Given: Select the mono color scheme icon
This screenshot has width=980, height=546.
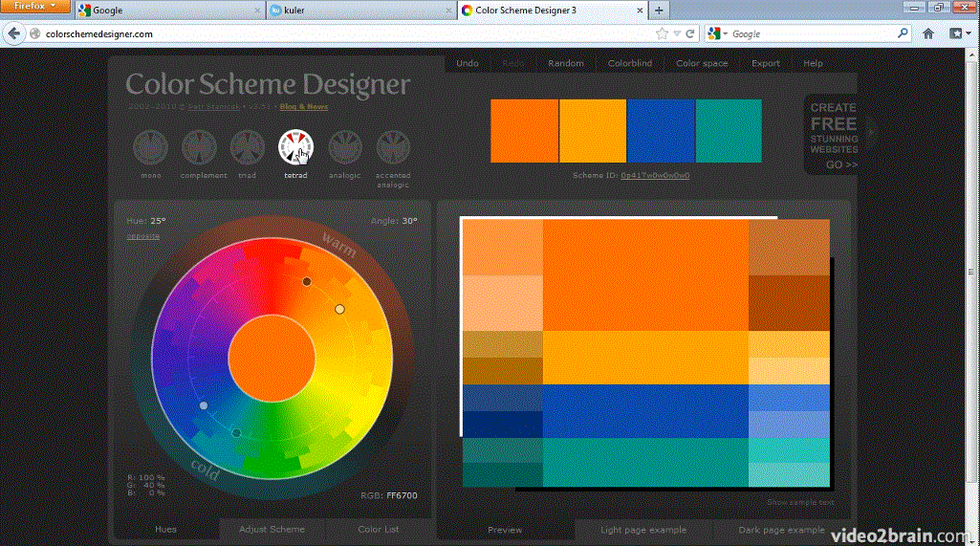Looking at the screenshot, I should click(150, 147).
